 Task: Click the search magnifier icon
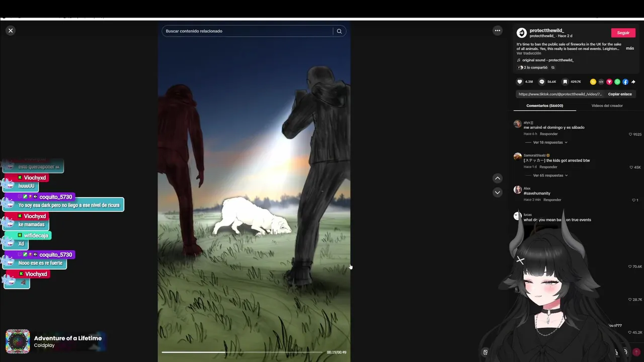pos(339,31)
